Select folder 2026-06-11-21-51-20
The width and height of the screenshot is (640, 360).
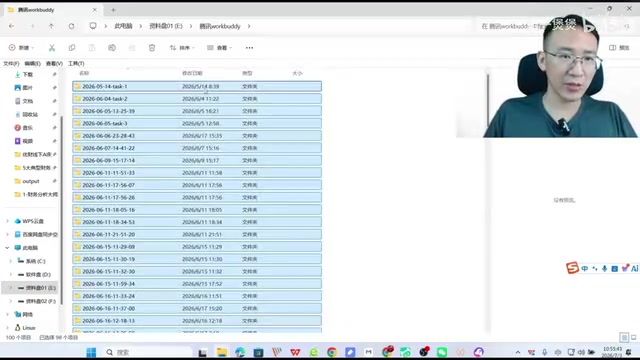pyautogui.click(x=197, y=234)
